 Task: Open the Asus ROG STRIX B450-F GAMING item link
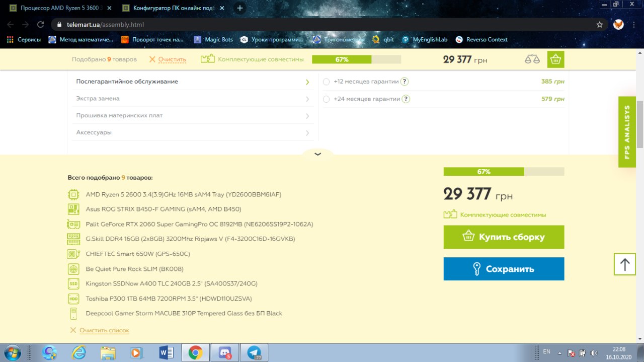click(x=164, y=209)
